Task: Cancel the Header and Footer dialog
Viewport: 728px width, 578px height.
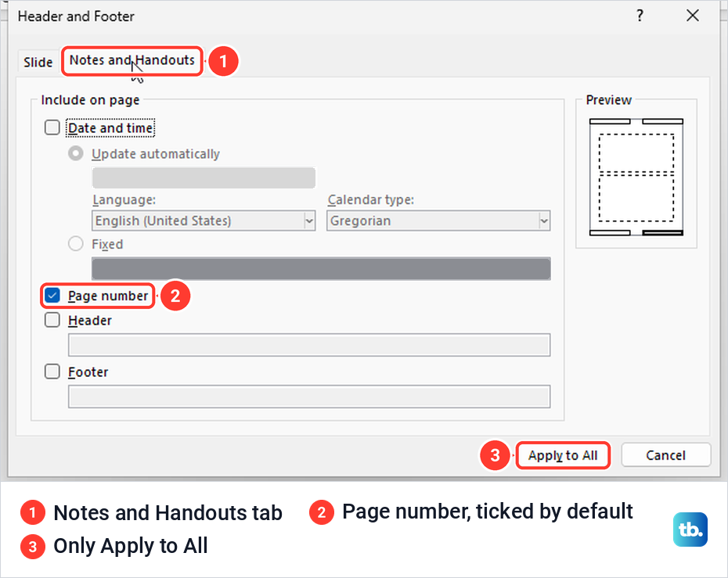Action: point(665,455)
